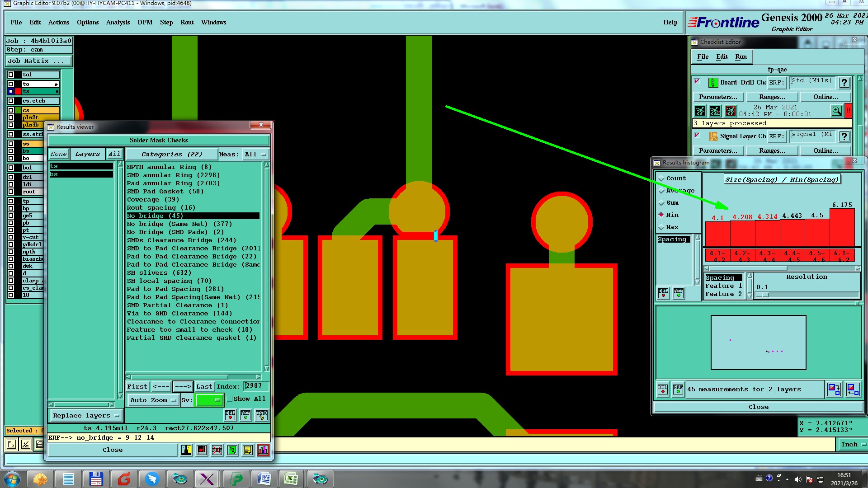Click the crossed-out REF icon

tap(217, 450)
